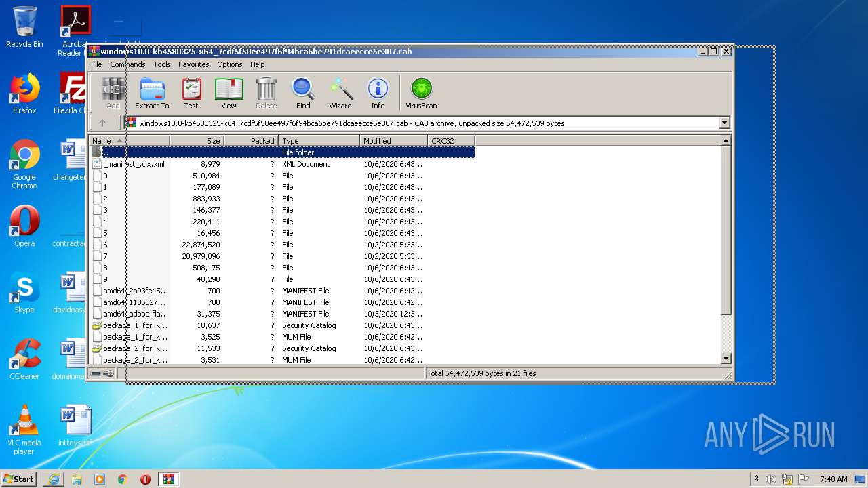The image size is (868, 488).
Task: Sort by Packed column header
Action: 251,140
